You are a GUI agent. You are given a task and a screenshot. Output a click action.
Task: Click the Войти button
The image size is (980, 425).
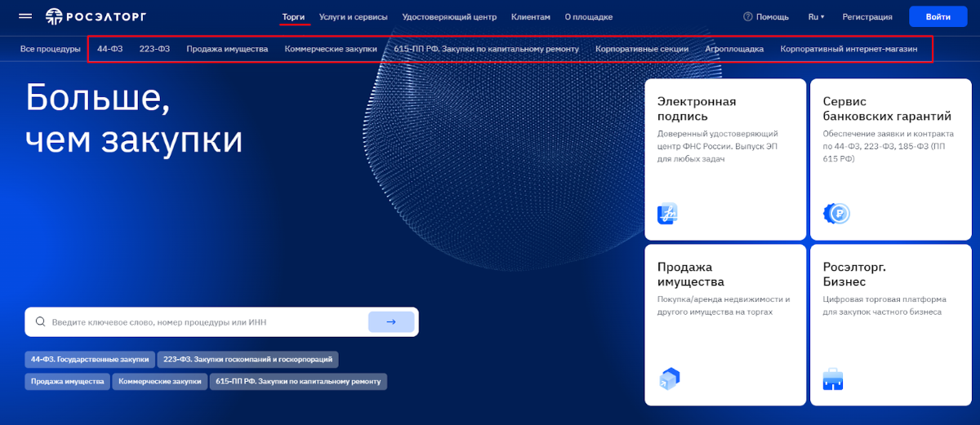pos(938,16)
